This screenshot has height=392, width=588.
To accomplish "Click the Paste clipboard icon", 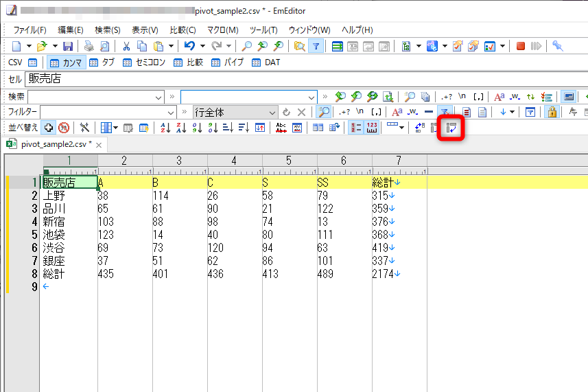I will click(x=158, y=46).
